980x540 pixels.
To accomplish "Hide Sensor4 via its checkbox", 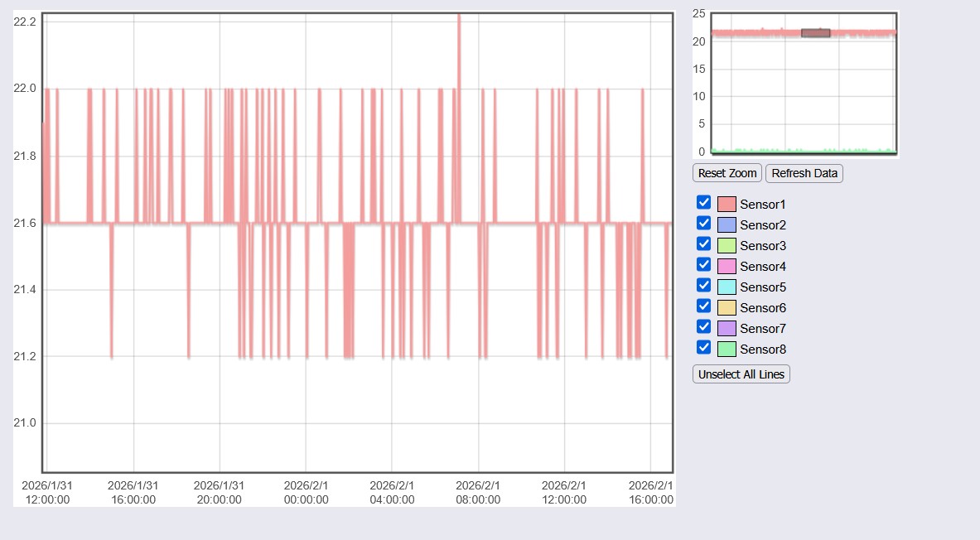I will click(x=704, y=265).
